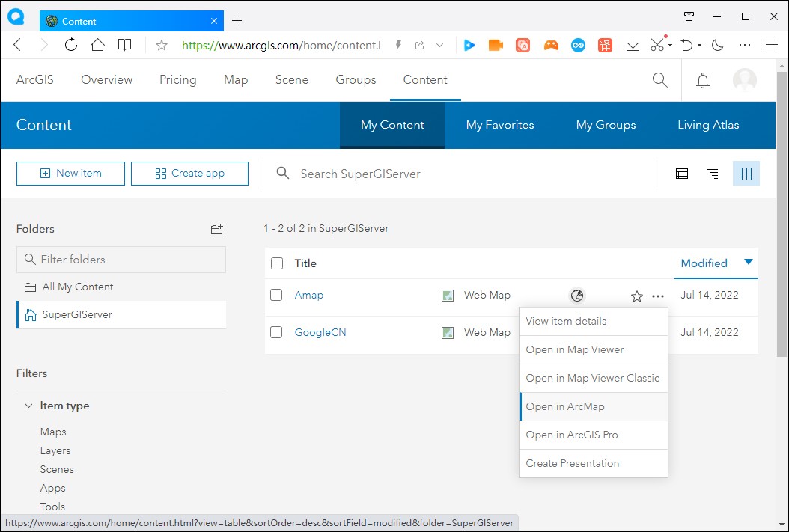Click the Amap row more options ellipsis

point(658,296)
